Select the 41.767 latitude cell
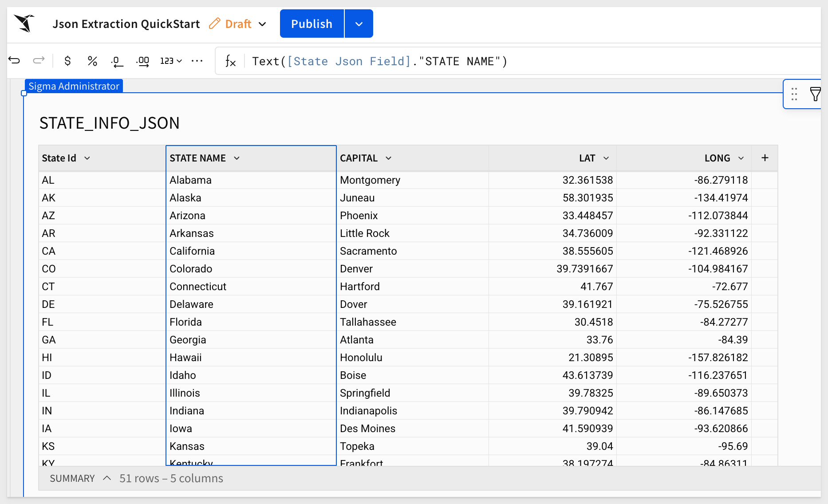The height and width of the screenshot is (504, 828). point(552,287)
